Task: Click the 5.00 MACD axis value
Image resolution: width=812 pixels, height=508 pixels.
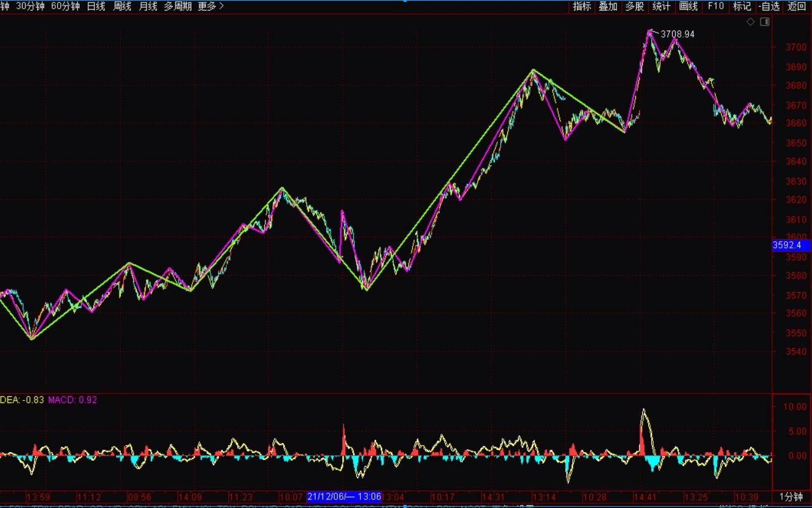Action: [797, 431]
